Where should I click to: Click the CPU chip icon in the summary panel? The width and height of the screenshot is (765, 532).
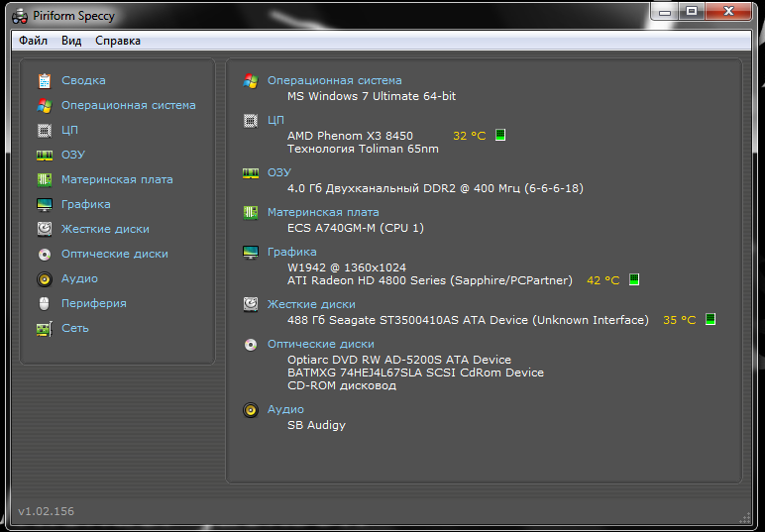pyautogui.click(x=251, y=121)
